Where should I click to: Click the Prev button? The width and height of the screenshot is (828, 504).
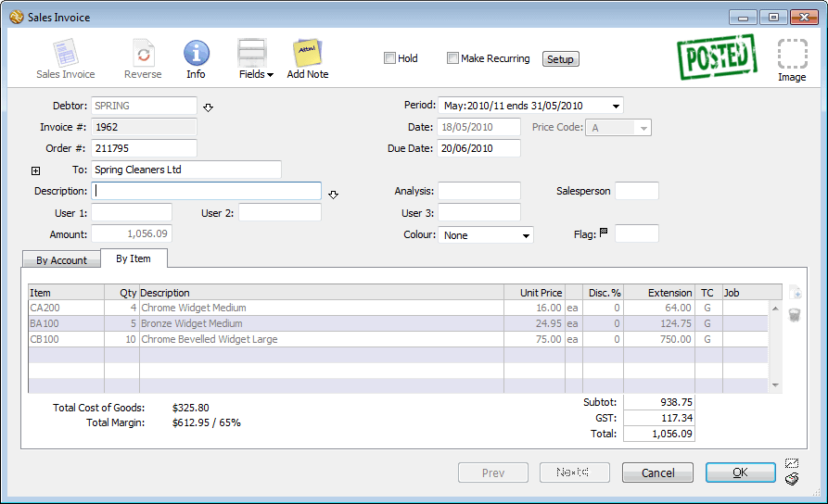(493, 472)
